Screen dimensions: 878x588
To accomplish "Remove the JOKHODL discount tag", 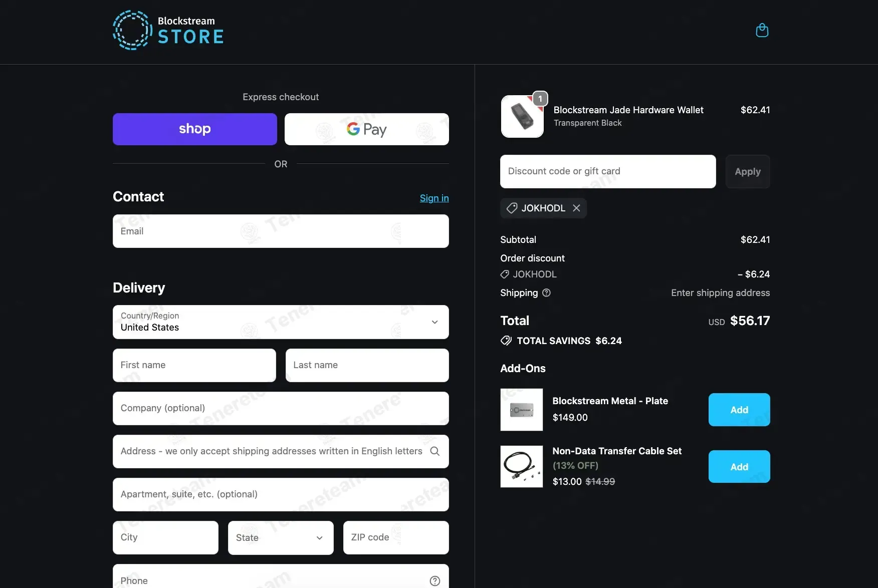I will (x=576, y=208).
